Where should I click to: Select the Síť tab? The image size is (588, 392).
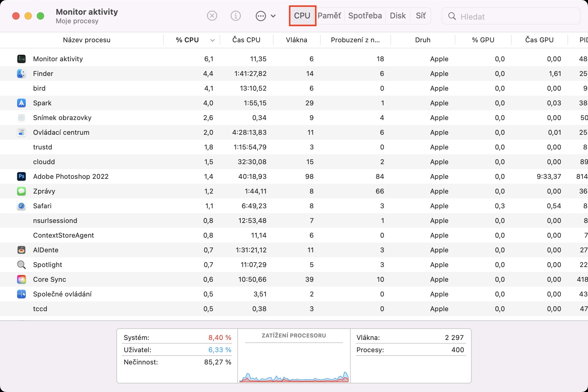(420, 16)
